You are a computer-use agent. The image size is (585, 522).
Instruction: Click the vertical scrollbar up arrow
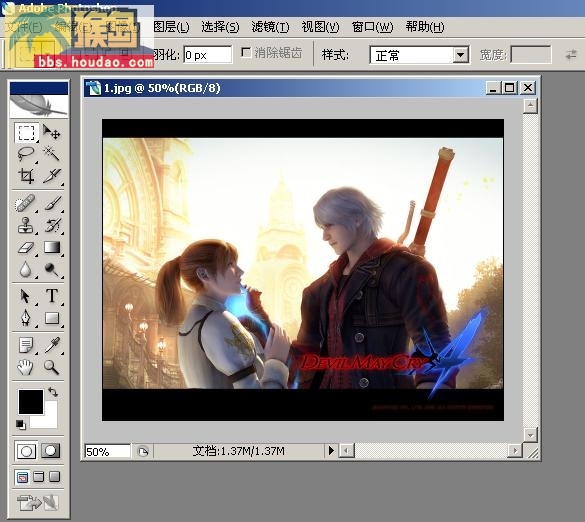coord(530,106)
